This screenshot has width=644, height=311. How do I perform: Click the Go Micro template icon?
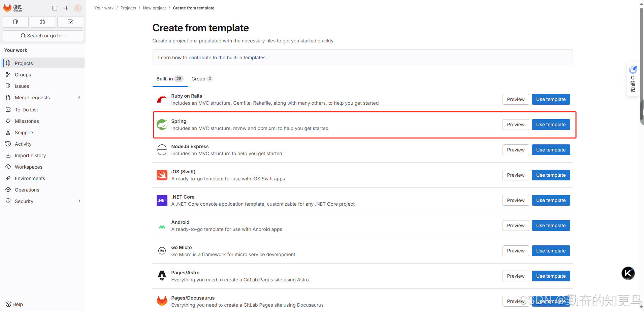[162, 251]
